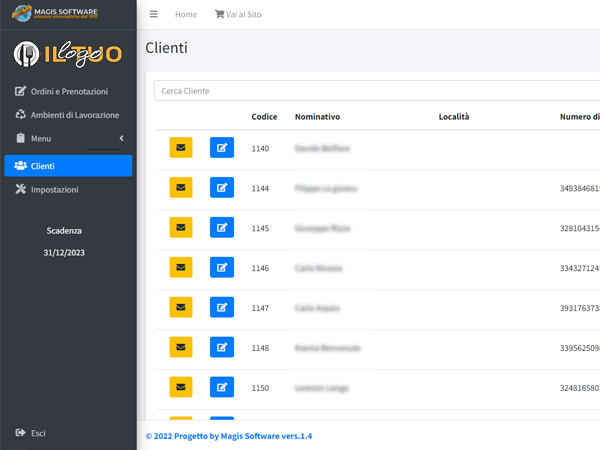Edit client with code 1150

(222, 387)
